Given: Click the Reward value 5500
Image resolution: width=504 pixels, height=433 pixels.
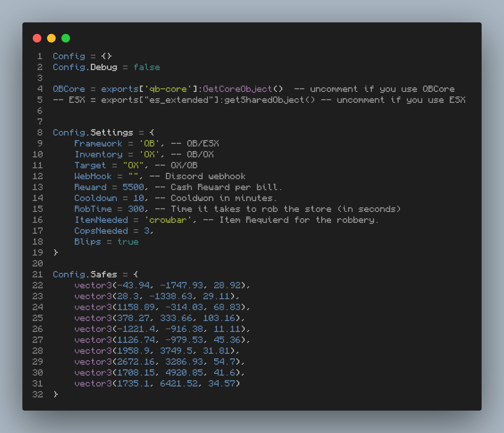Looking at the screenshot, I should [133, 187].
